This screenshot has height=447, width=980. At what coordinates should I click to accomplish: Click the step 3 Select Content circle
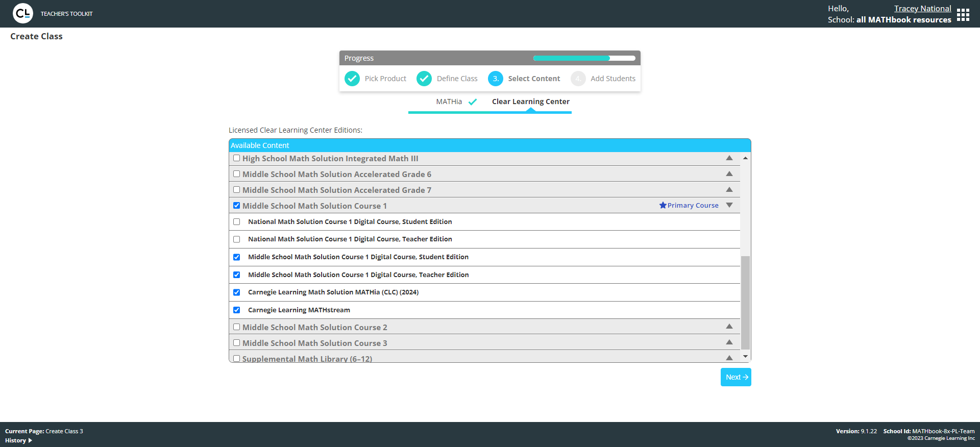coord(496,79)
